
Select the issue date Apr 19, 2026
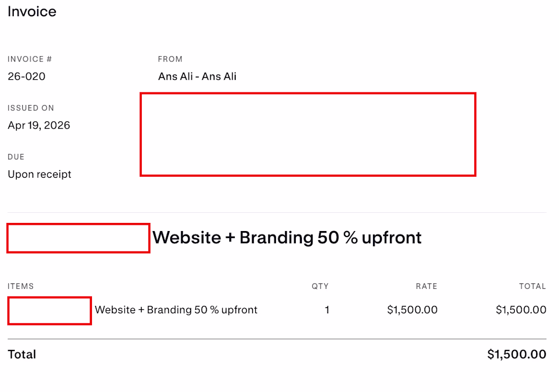39,125
